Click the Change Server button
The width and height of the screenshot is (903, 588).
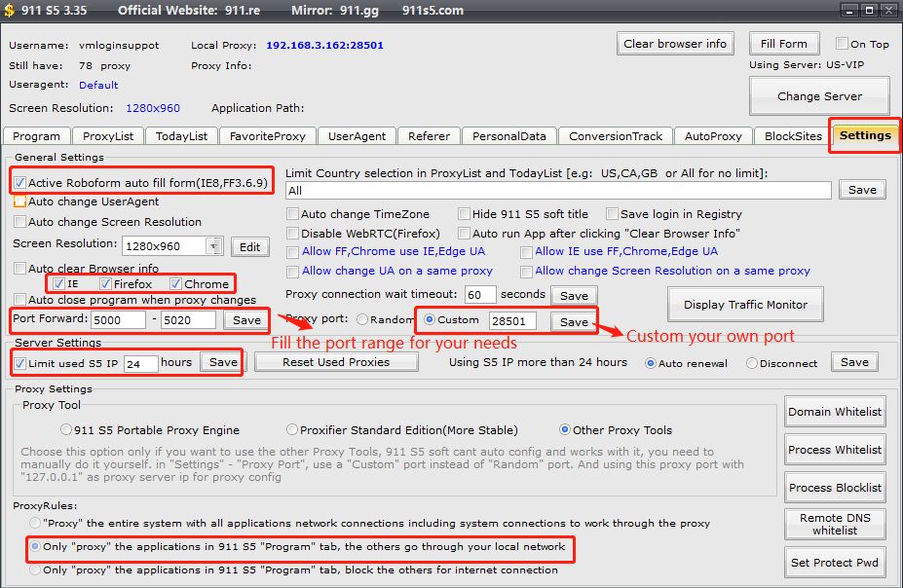(x=819, y=96)
